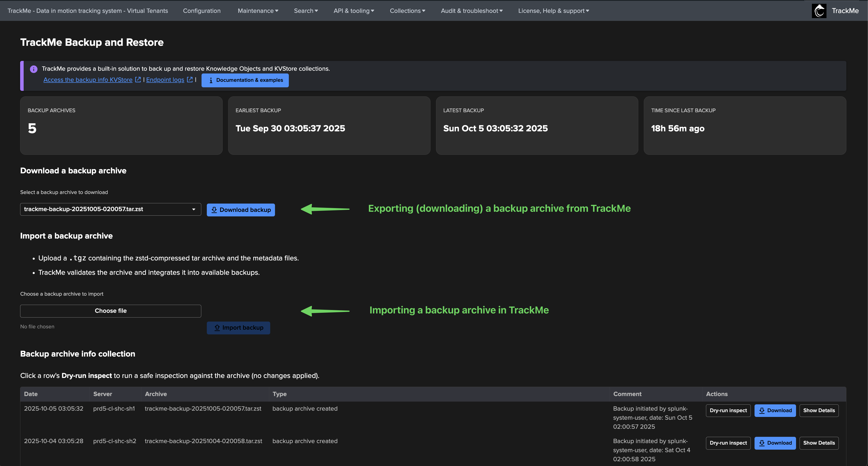Open Access the backup info KVStore link

[88, 80]
